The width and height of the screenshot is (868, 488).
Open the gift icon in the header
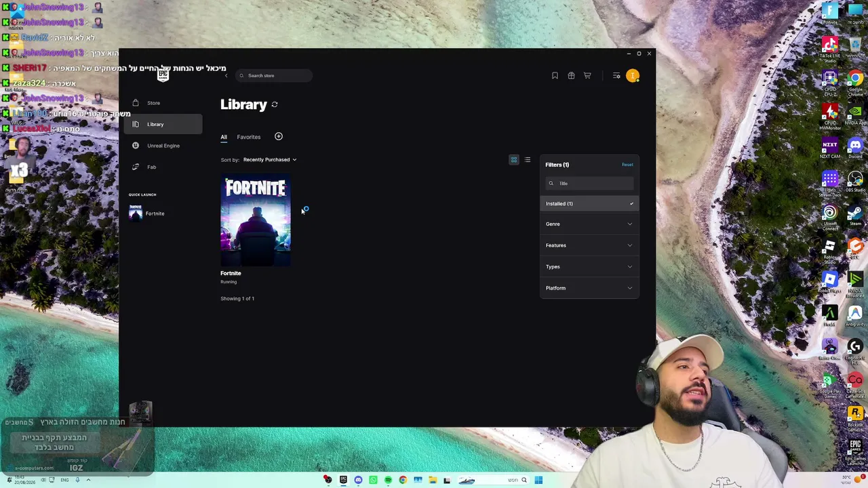point(571,76)
